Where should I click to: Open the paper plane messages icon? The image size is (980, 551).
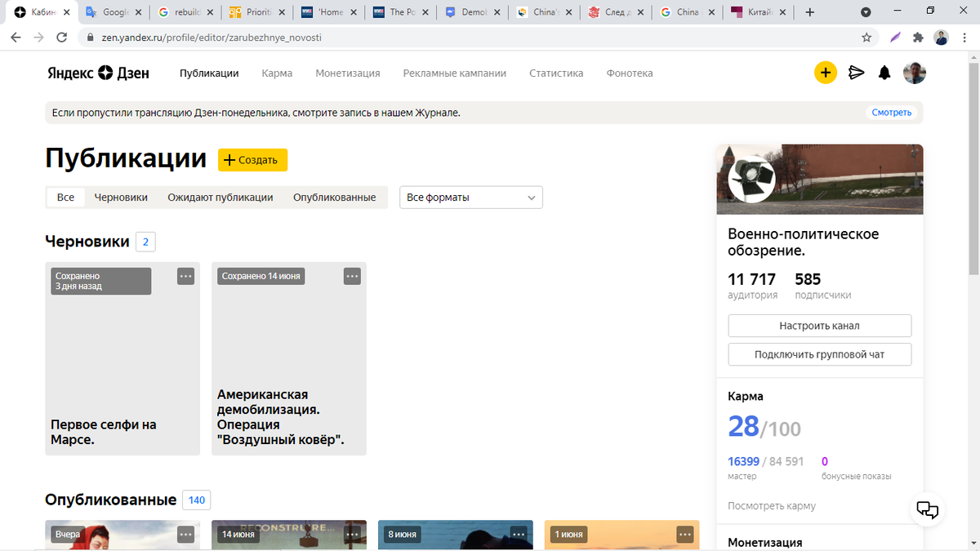click(856, 73)
